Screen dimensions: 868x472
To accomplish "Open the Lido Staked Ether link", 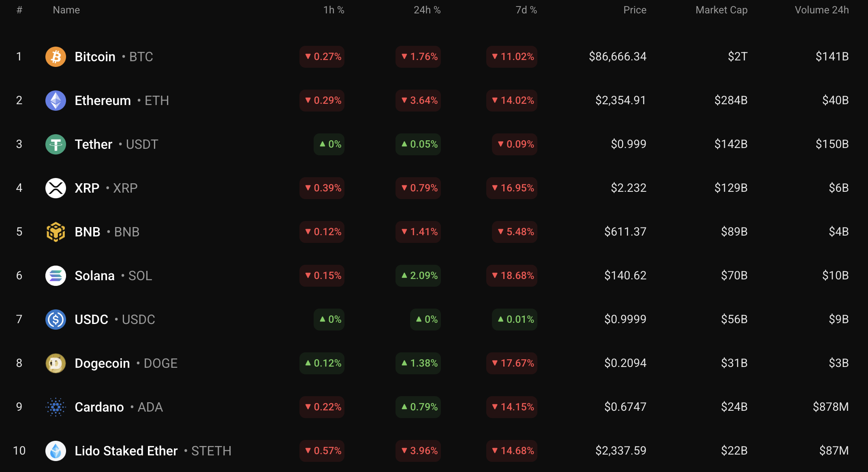I will point(126,451).
